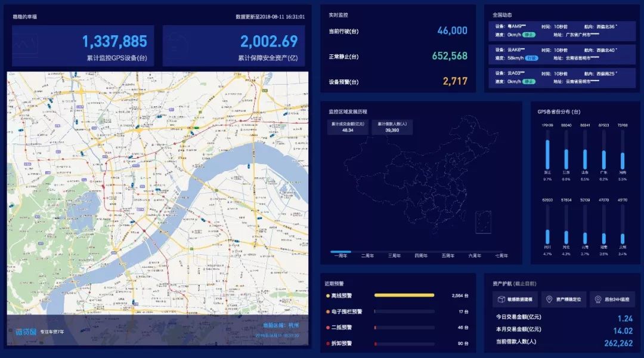This screenshot has height=358, width=644.
Task: Jump to 一周年 on the timeline
Action: (340, 255)
